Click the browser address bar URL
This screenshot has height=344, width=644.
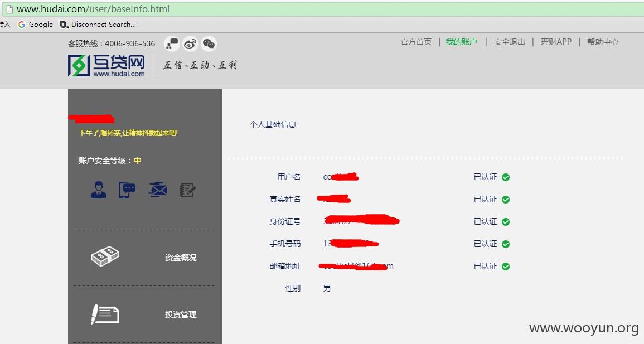(93, 9)
